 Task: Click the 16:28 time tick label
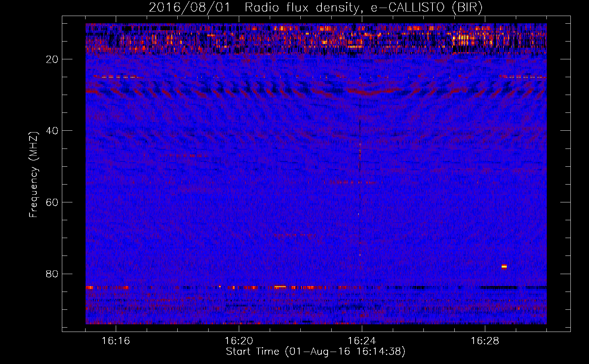[x=485, y=341]
